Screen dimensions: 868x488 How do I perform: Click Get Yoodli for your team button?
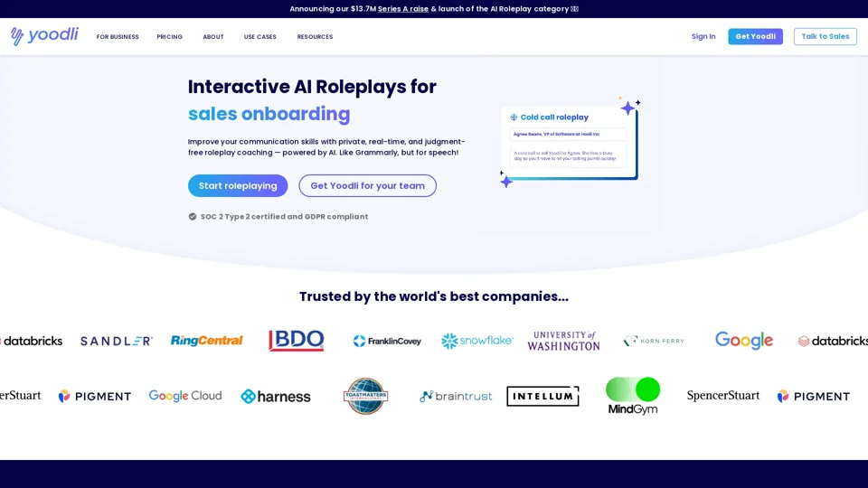click(x=368, y=186)
